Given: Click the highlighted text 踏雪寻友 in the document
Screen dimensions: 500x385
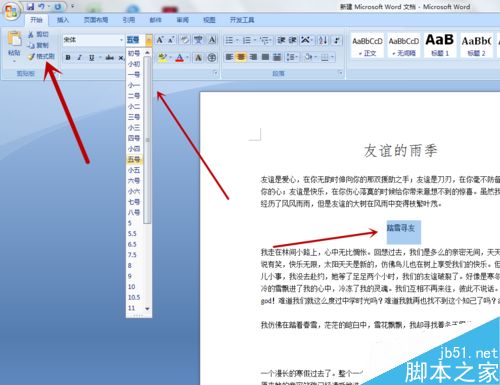Looking at the screenshot, I should click(x=401, y=228).
